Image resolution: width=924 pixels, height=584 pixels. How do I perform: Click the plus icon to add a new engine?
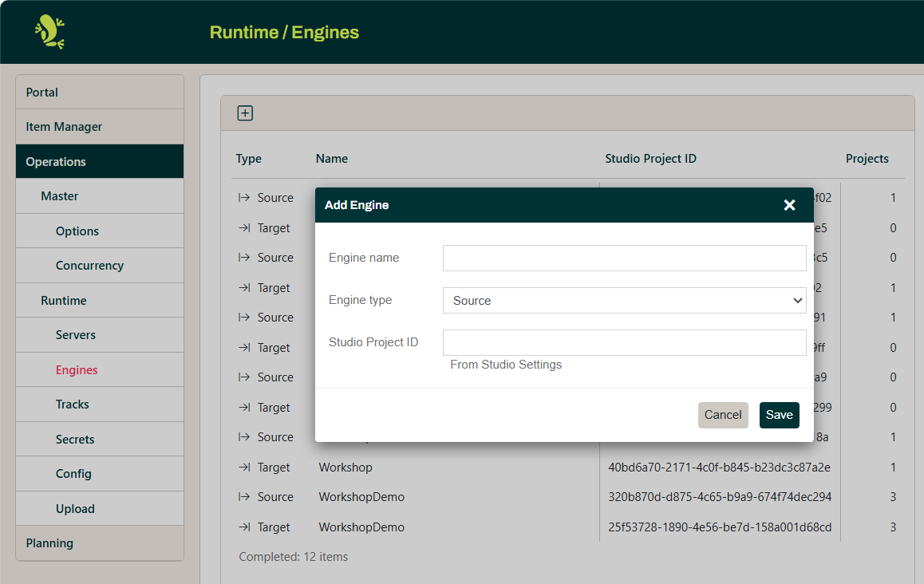(245, 112)
